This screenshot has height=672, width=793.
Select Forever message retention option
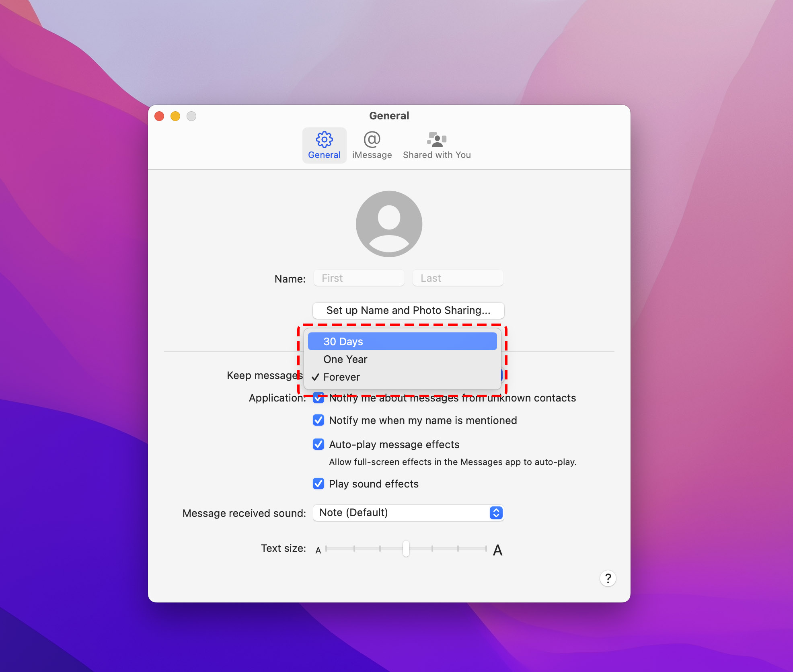tap(341, 377)
